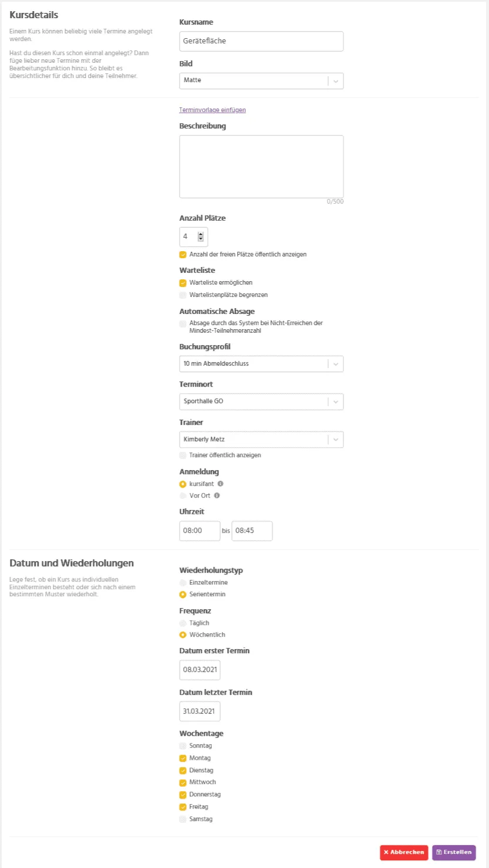
Task: Click info icon next to kursifant
Action: [220, 484]
